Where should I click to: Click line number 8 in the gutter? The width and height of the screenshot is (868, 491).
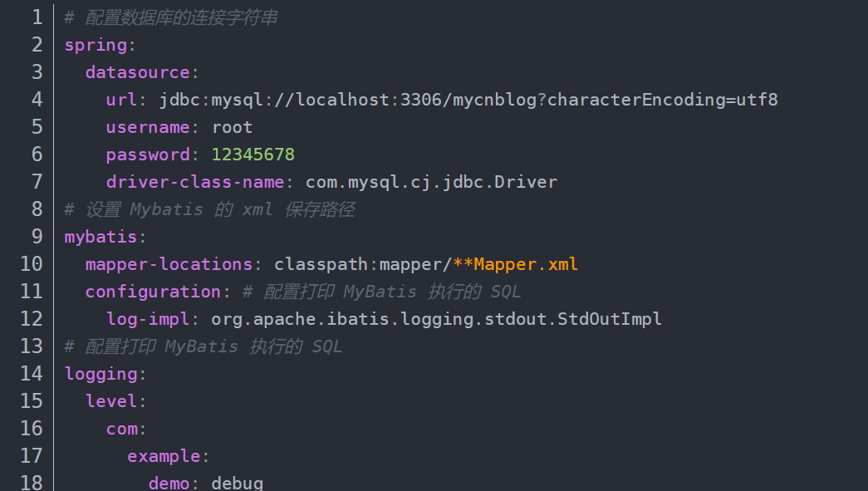pos(36,209)
